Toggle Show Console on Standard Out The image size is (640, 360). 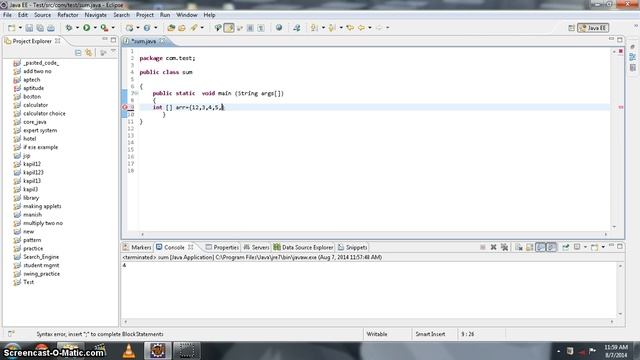(540, 247)
